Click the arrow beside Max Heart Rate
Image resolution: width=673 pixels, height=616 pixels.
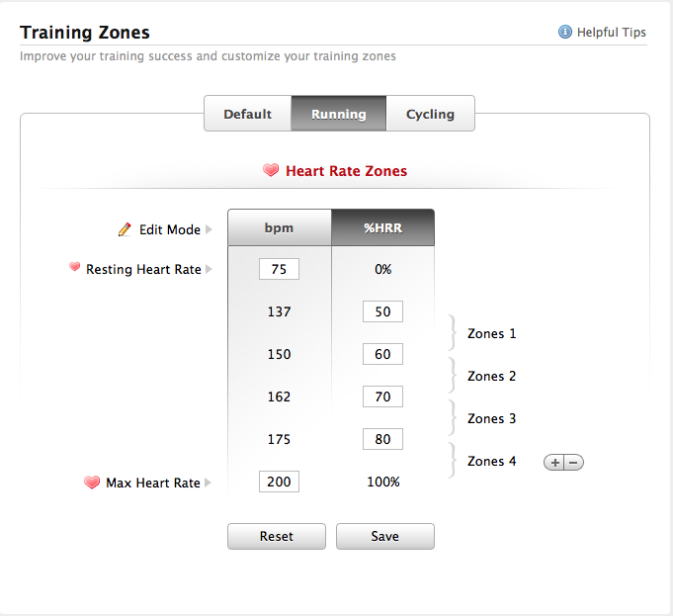click(210, 483)
